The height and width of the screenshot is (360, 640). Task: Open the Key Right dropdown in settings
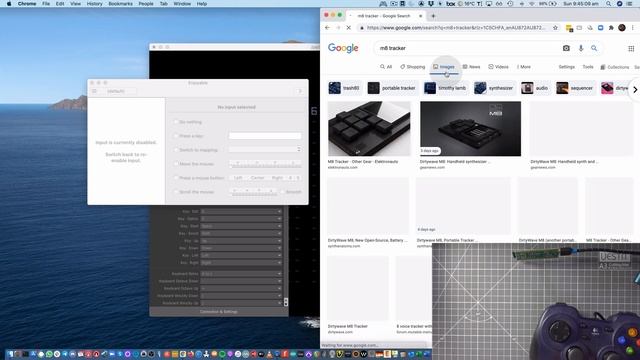(x=241, y=263)
